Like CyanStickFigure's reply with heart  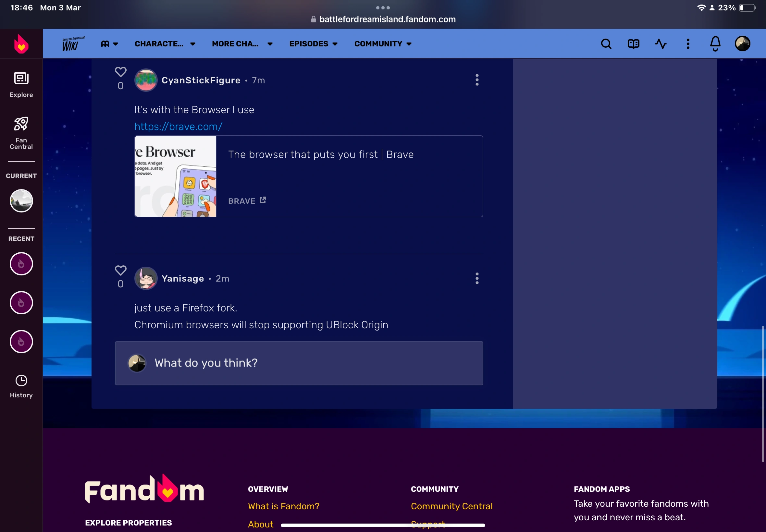pyautogui.click(x=120, y=72)
